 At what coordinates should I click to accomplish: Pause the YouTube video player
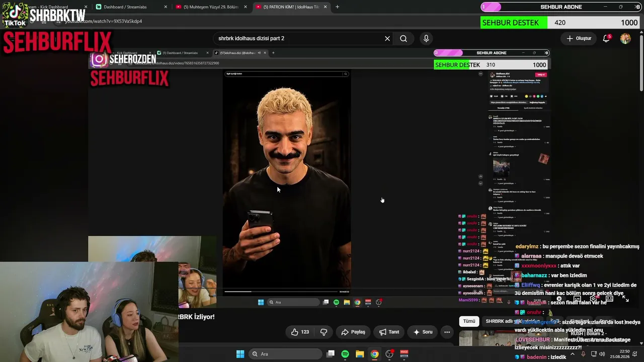pyautogui.click(x=559, y=299)
